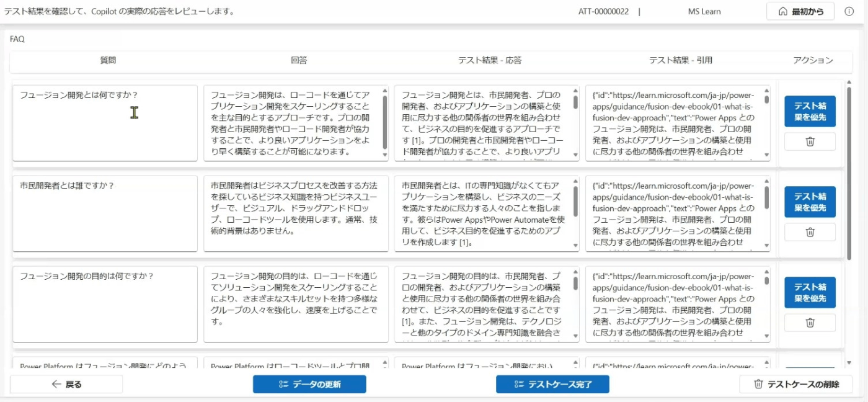Click the FAQ section label

click(17, 39)
